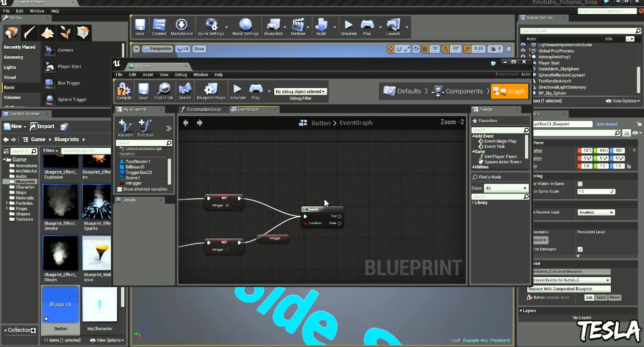
Task: Open Quick Settings
Action: [211, 27]
